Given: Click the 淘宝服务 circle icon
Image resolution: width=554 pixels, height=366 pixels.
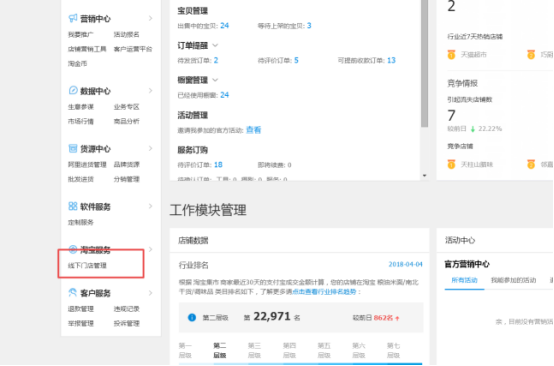Looking at the screenshot, I should [73, 250].
